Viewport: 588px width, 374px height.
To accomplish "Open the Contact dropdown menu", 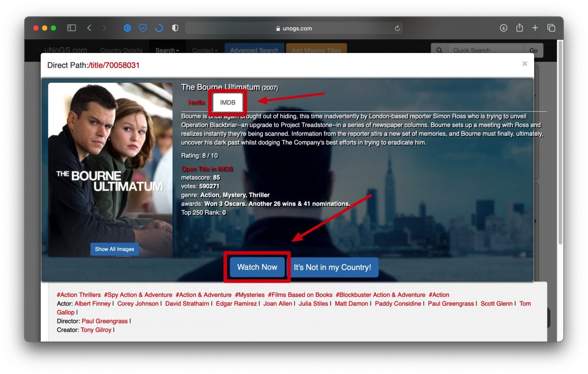I will click(x=205, y=50).
